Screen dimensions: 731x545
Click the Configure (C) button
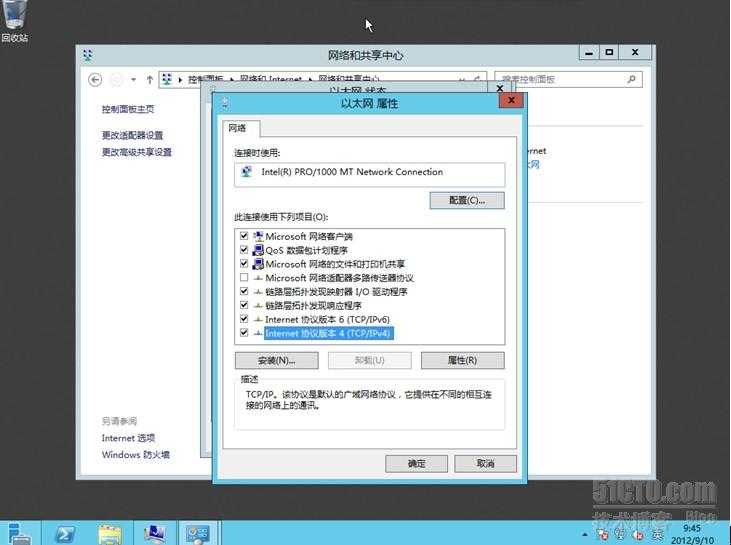[x=467, y=200]
